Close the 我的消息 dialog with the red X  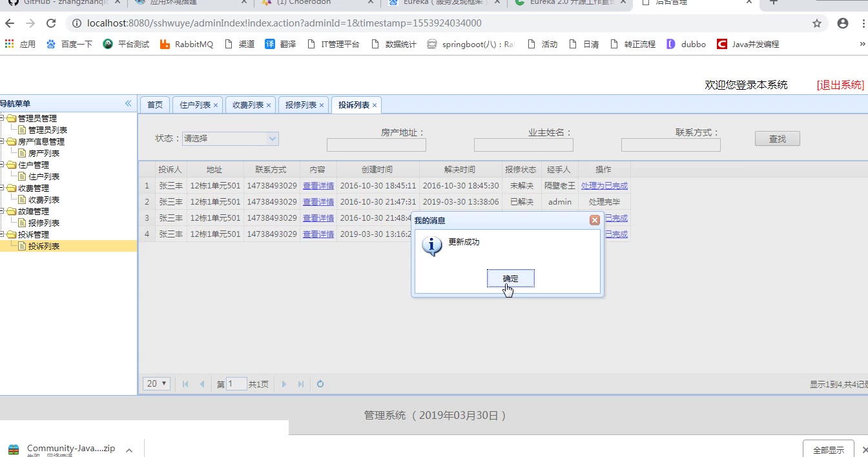point(594,221)
